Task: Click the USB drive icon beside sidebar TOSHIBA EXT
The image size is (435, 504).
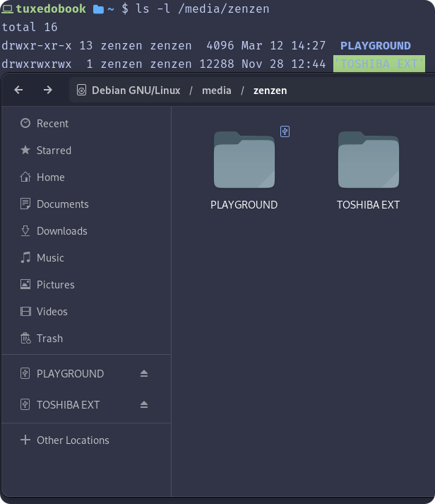Action: [25, 404]
